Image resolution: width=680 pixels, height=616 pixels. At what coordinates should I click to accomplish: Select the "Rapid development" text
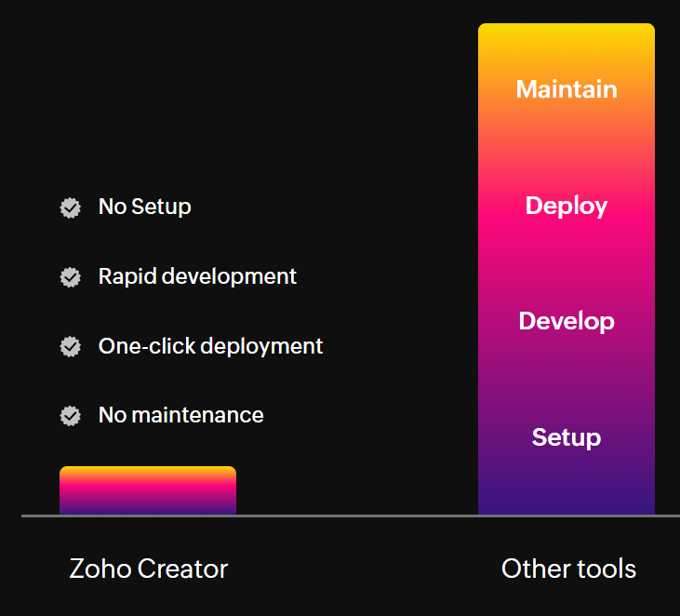pyautogui.click(x=197, y=276)
